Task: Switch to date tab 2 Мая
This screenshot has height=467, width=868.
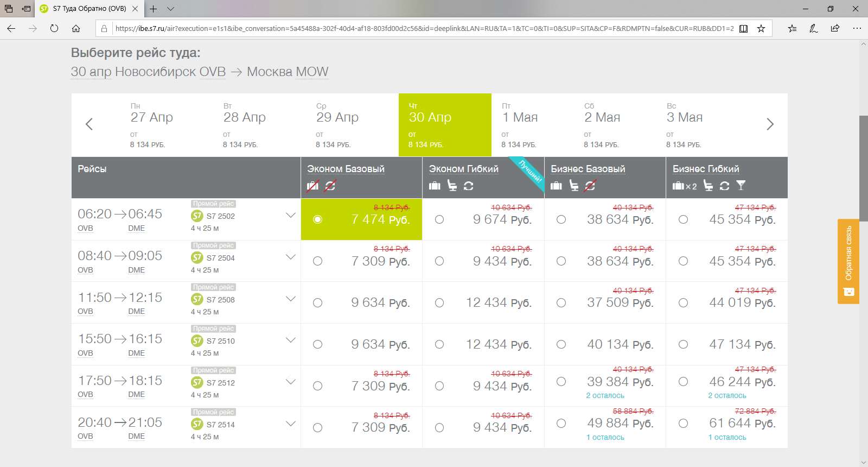Action: 615,125
